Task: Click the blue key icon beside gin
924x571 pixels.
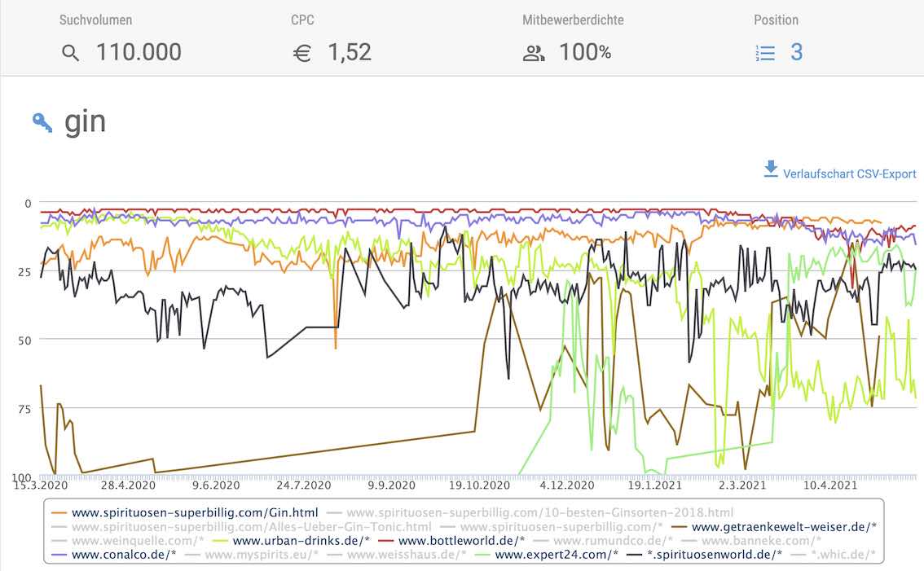Action: click(42, 122)
